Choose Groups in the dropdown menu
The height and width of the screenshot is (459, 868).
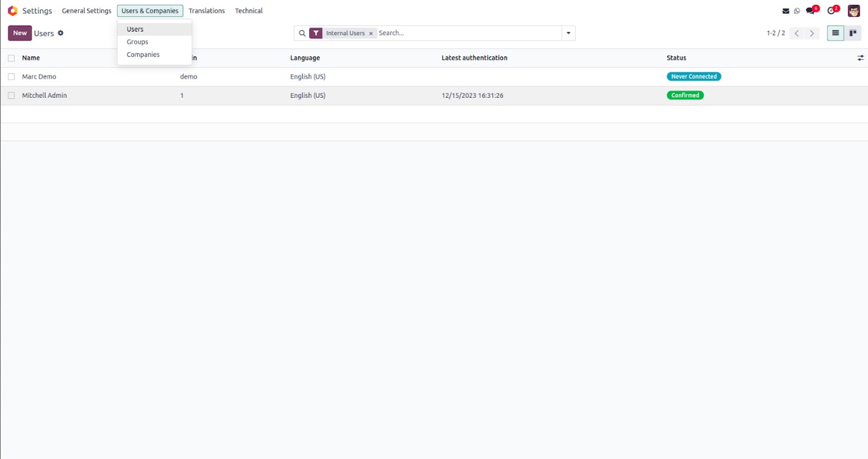click(x=155, y=42)
